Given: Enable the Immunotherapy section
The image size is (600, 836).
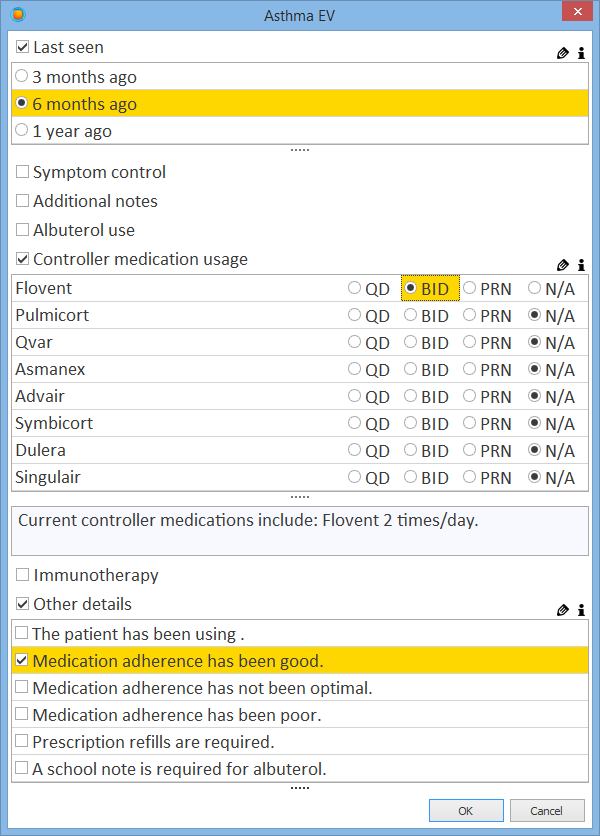Looking at the screenshot, I should tap(22, 574).
